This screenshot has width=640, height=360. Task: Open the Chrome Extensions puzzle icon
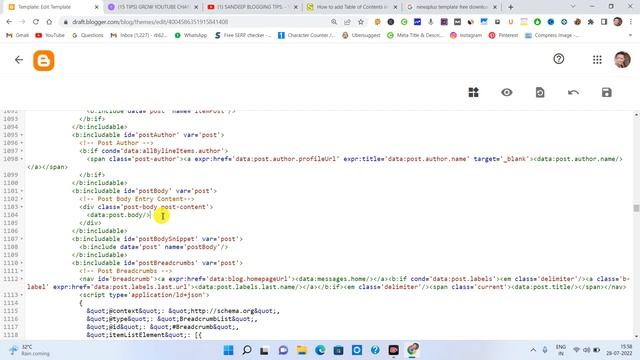[591, 22]
